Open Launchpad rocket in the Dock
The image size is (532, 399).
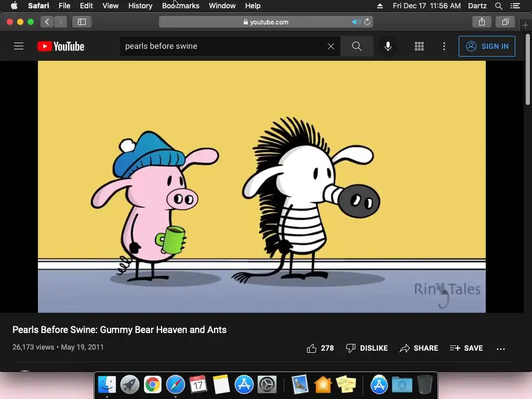pyautogui.click(x=130, y=385)
